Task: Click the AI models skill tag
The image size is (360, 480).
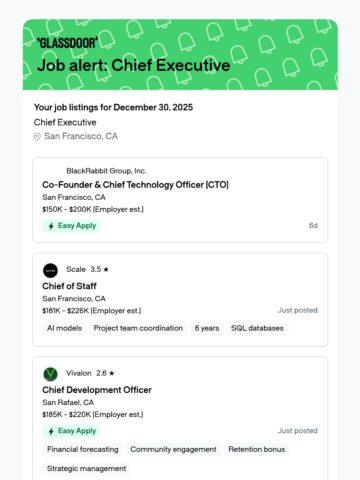Action: (64, 328)
